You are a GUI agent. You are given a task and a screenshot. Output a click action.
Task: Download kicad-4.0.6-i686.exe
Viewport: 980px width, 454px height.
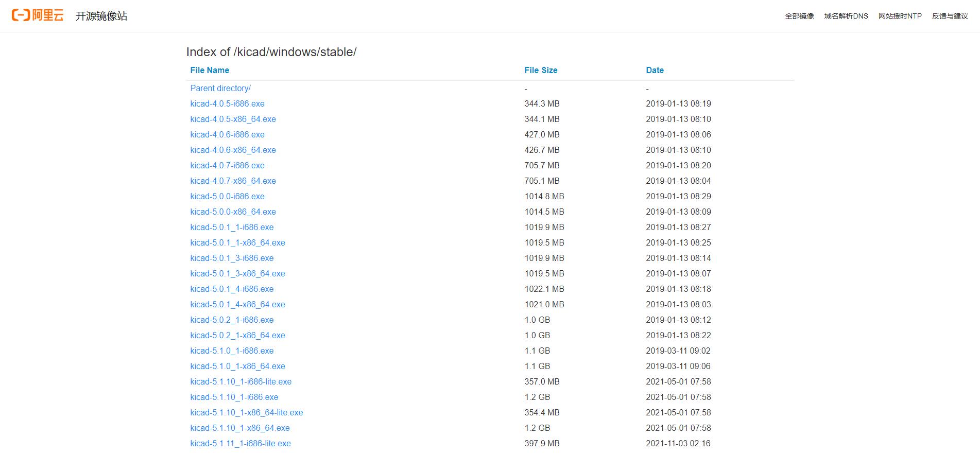227,134
